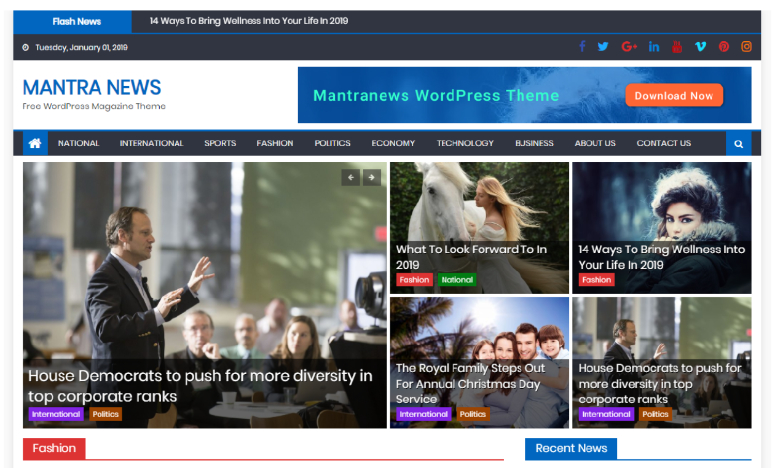Open the International menu item

[151, 143]
